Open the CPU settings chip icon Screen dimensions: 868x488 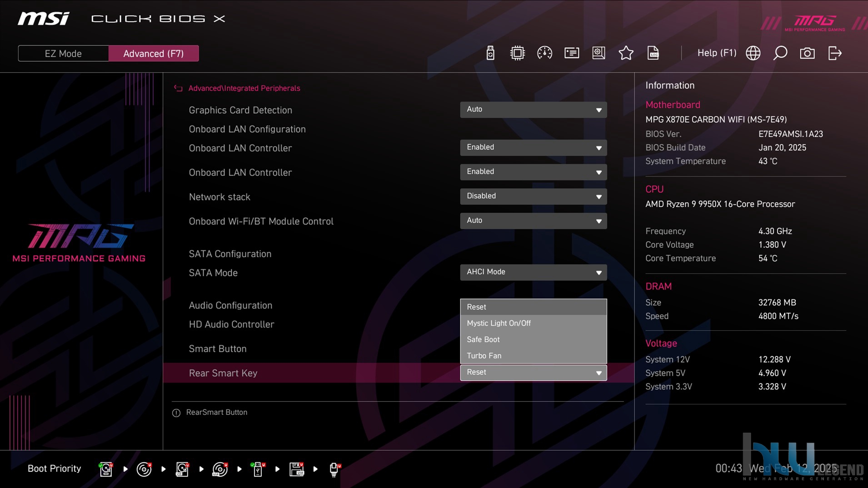point(517,53)
